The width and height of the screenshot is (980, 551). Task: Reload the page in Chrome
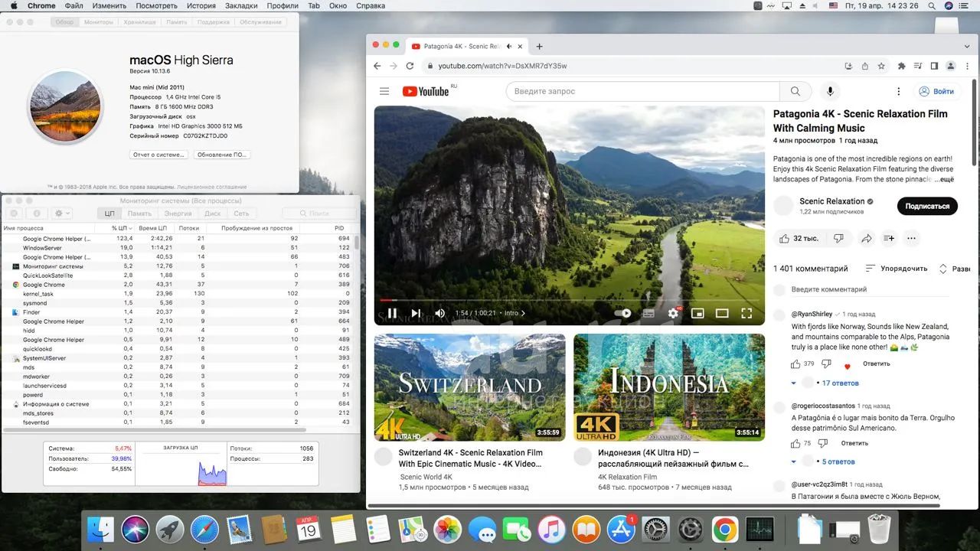[x=410, y=66]
